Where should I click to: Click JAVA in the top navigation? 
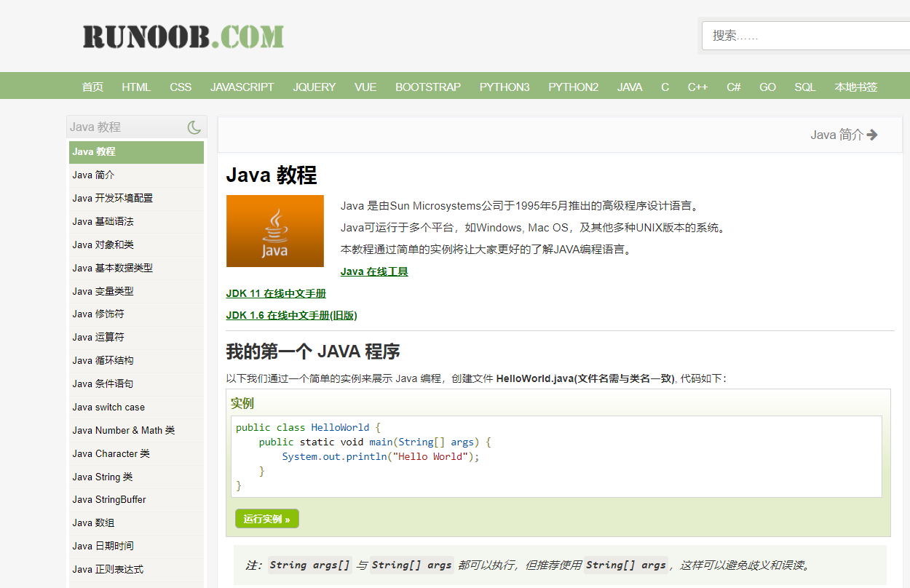pyautogui.click(x=630, y=87)
